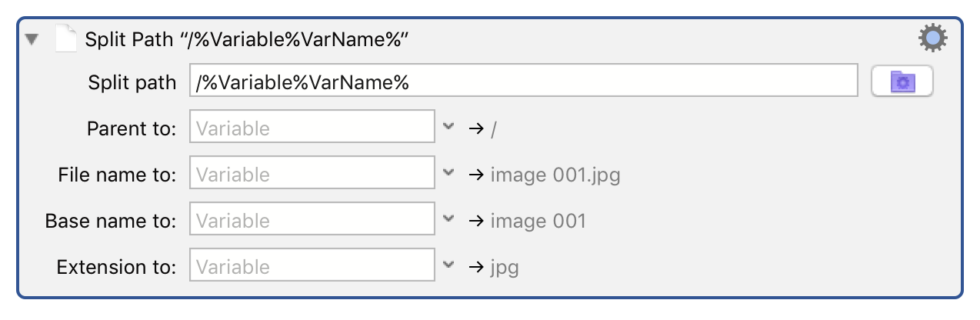This screenshot has height=320, width=980.
Task: Click the Split path label
Action: point(132,83)
